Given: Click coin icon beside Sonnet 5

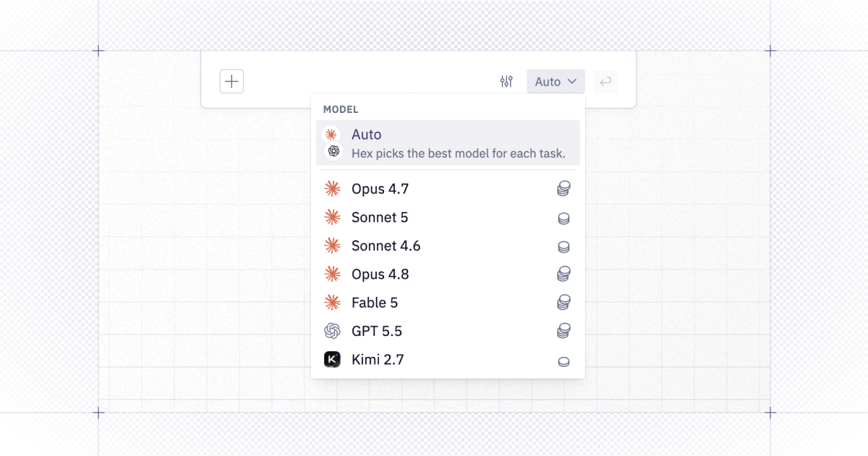Looking at the screenshot, I should pos(563,218).
